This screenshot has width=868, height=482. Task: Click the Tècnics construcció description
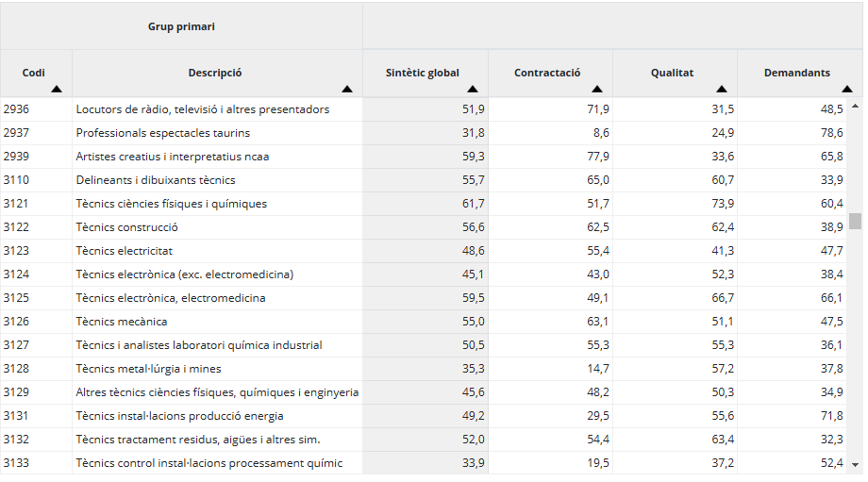click(x=127, y=227)
